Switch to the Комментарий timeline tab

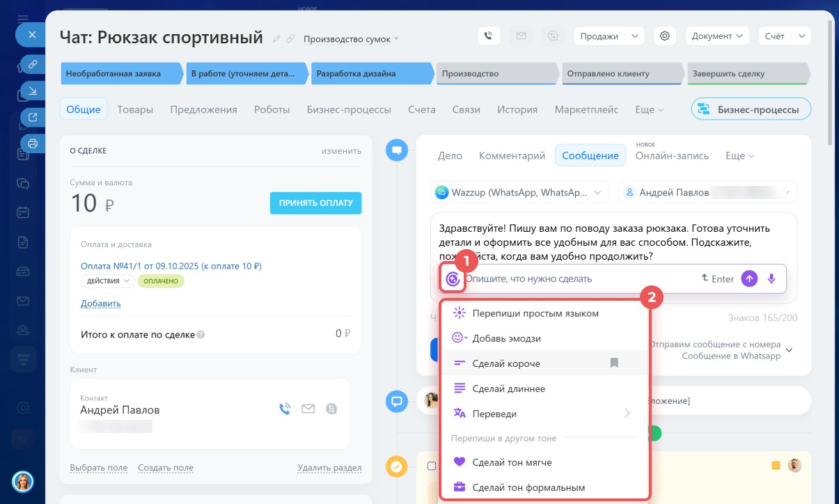tap(512, 155)
